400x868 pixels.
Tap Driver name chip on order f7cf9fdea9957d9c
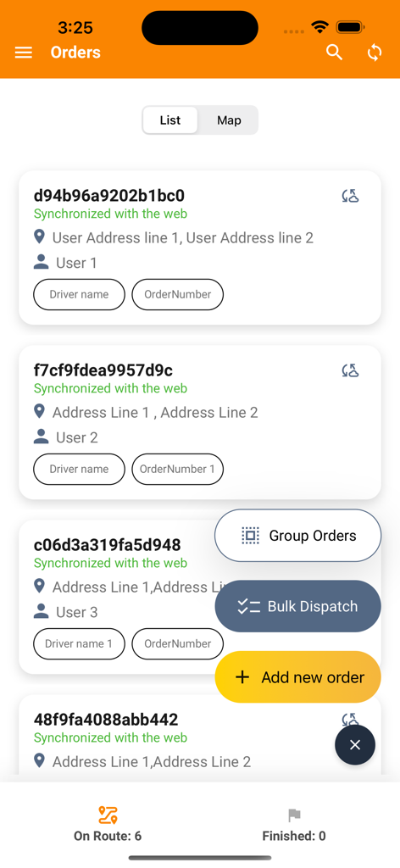pos(79,469)
